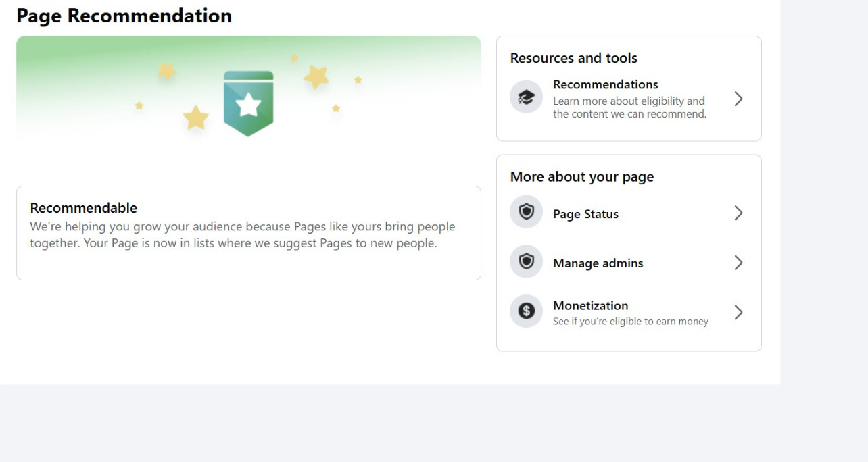Open the Recommendations resource label
This screenshot has height=462, width=868.
click(x=605, y=84)
